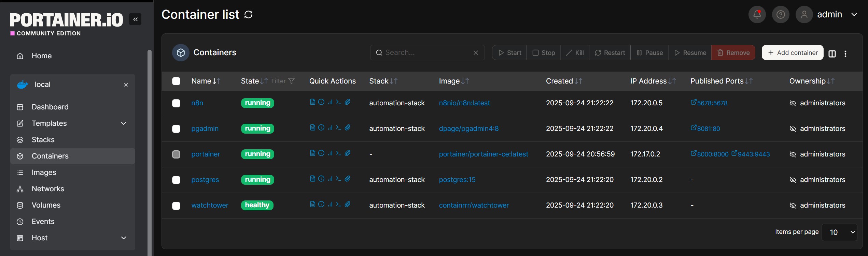The image size is (868, 256).
Task: Click the IP address 172.17.0.2
Action: 645,154
